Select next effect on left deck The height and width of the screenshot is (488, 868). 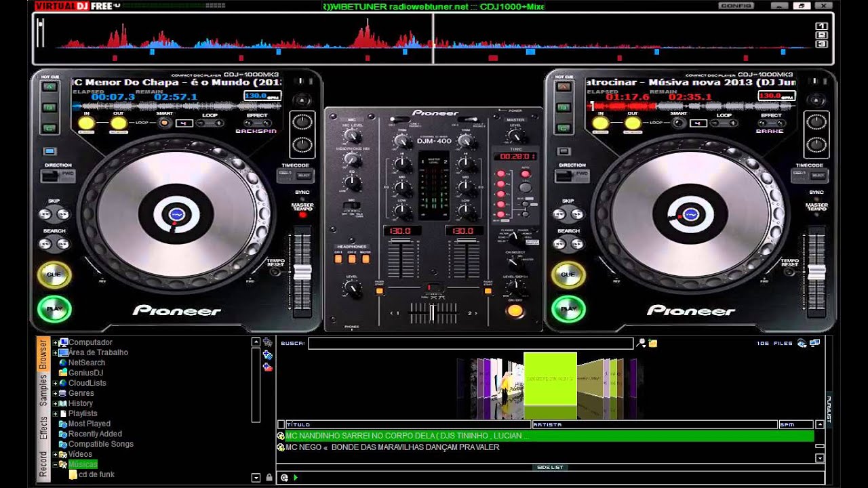[266, 123]
